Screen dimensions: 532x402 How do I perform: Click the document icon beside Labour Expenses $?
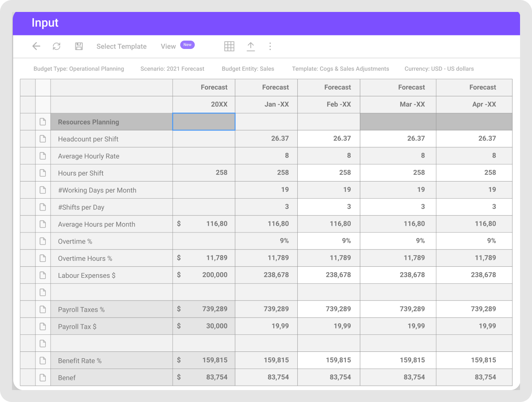(43, 275)
